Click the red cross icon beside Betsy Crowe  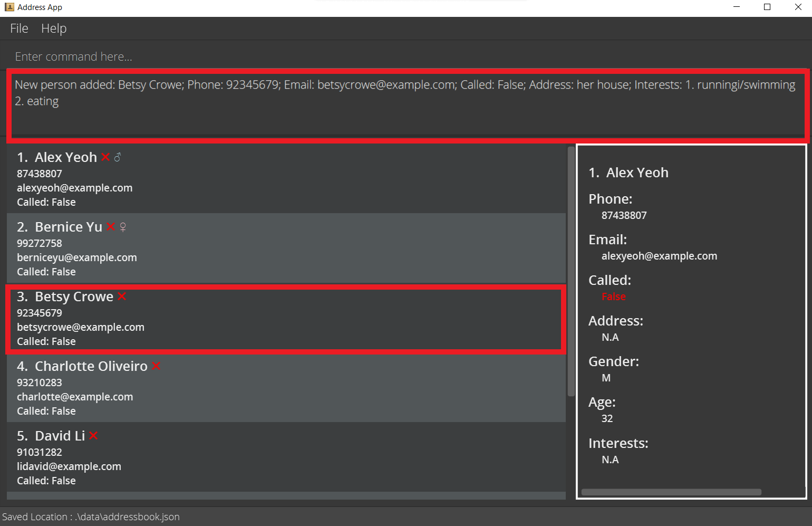[122, 297]
